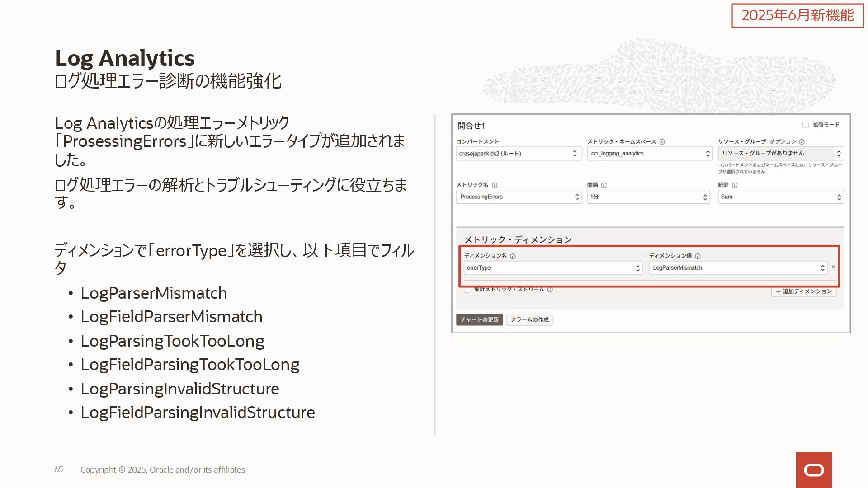This screenshot has height=488, width=868.
Task: Tick the 集計メトリック・ストリーム checkbox
Action: 467,290
